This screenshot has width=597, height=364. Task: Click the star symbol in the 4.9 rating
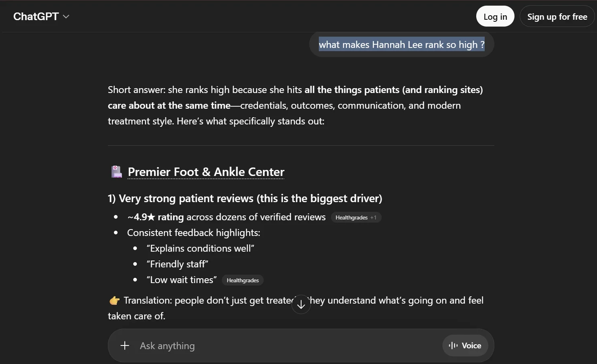pos(151,217)
